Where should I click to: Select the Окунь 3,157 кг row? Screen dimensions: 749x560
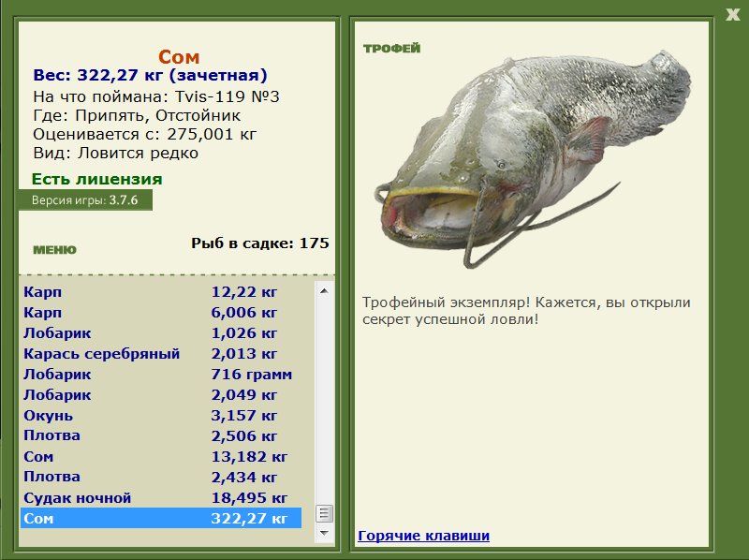161,415
